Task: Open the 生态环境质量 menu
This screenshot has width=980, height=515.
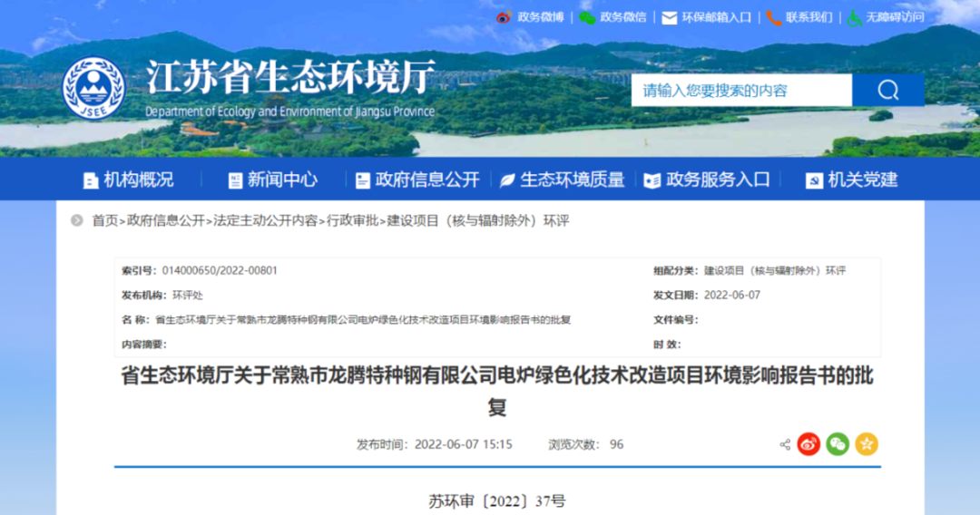Action: [x=572, y=180]
